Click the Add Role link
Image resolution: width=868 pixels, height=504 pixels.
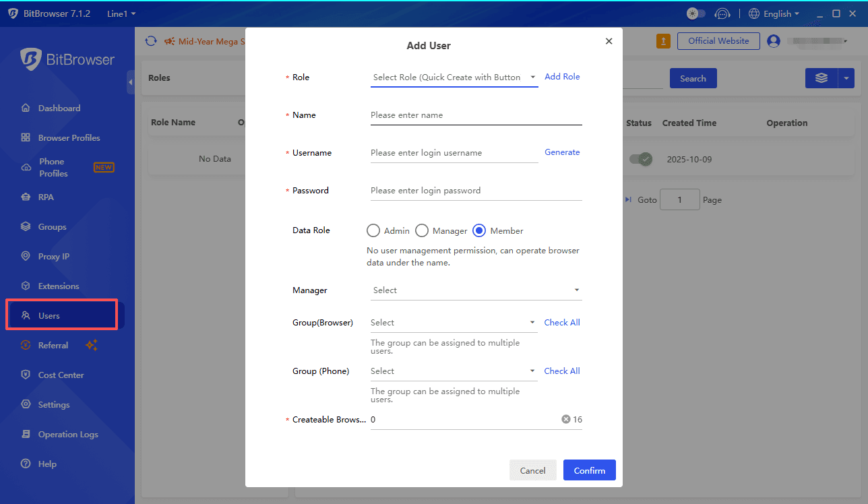coord(562,77)
